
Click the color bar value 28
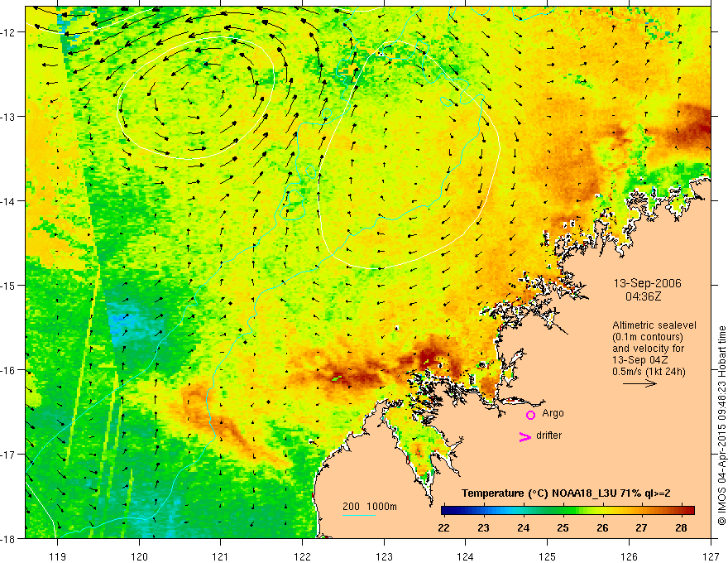click(x=681, y=527)
